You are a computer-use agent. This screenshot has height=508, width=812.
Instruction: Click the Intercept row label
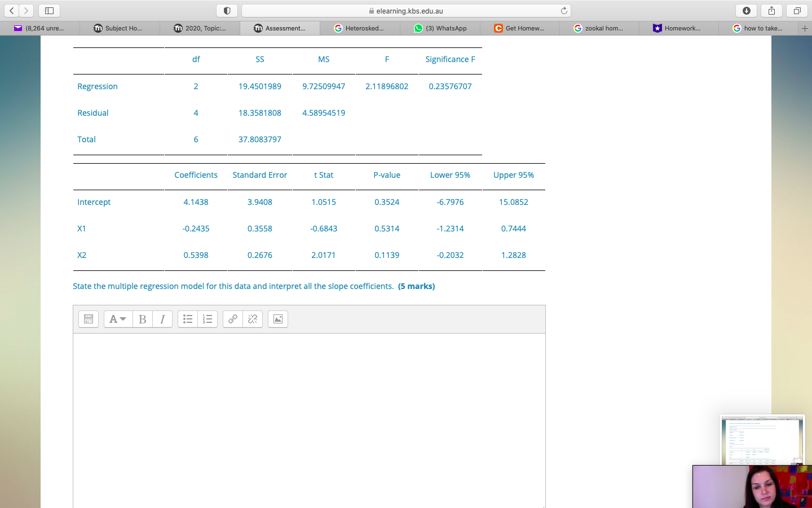pos(94,202)
